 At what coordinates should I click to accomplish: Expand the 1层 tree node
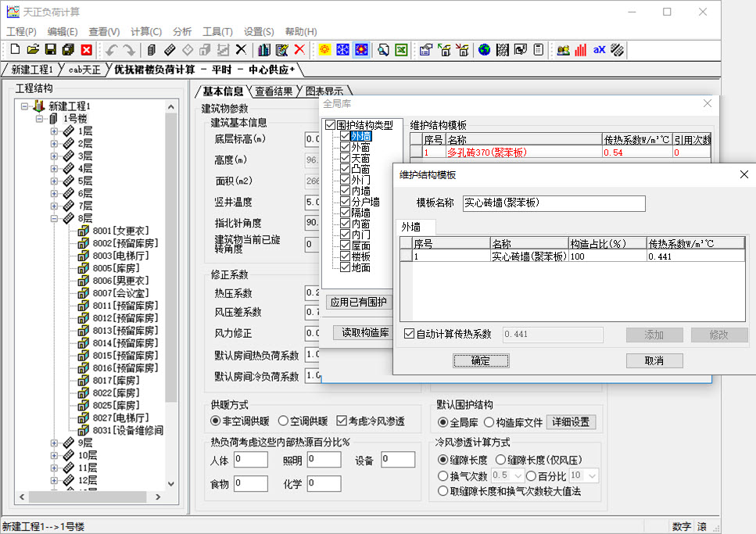point(54,131)
